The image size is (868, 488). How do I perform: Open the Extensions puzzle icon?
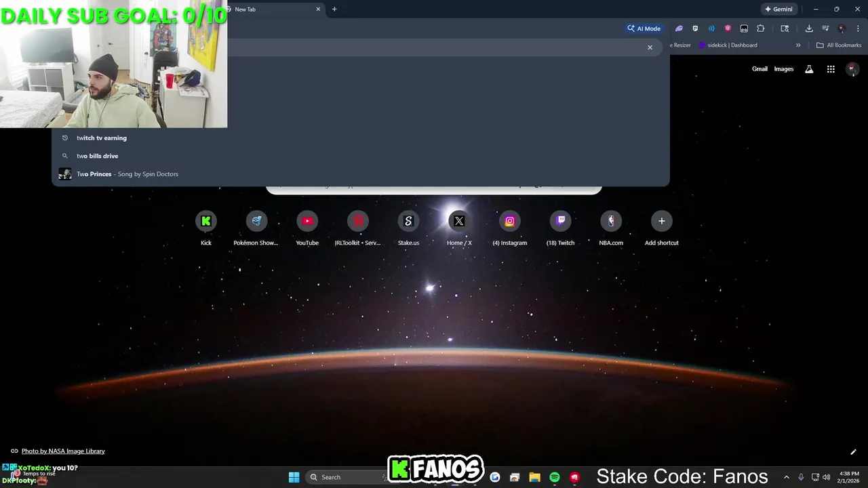760,28
